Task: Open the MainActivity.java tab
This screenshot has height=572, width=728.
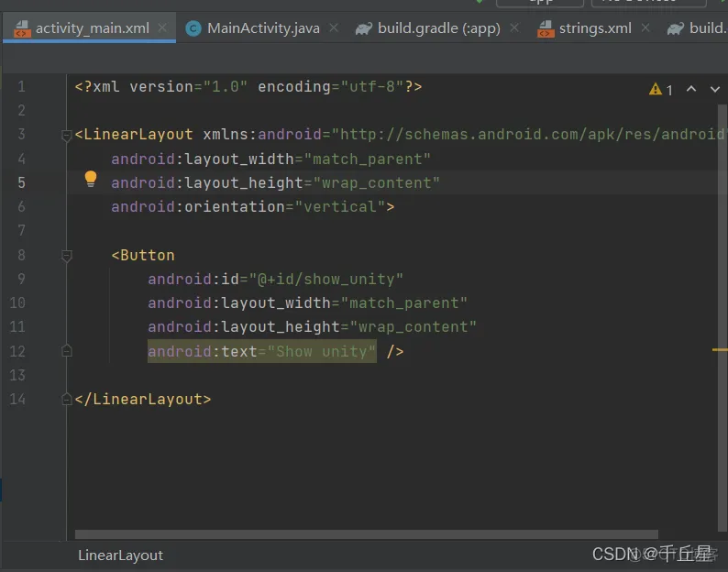Action: [263, 27]
